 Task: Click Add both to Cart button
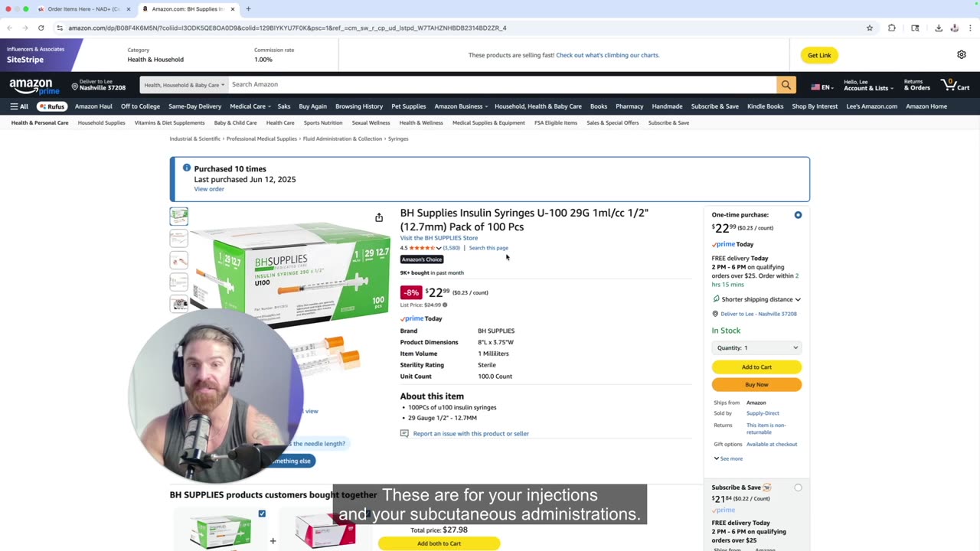coord(439,543)
